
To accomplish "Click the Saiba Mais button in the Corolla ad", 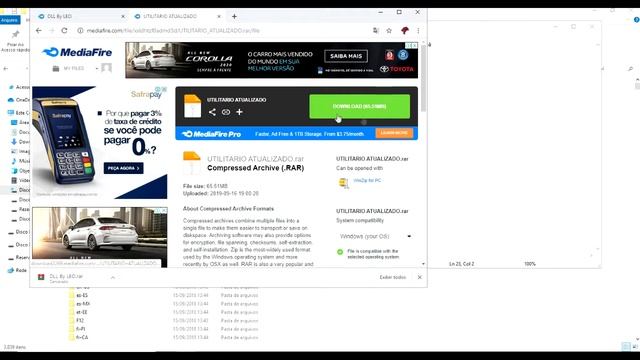I will click(x=346, y=56).
